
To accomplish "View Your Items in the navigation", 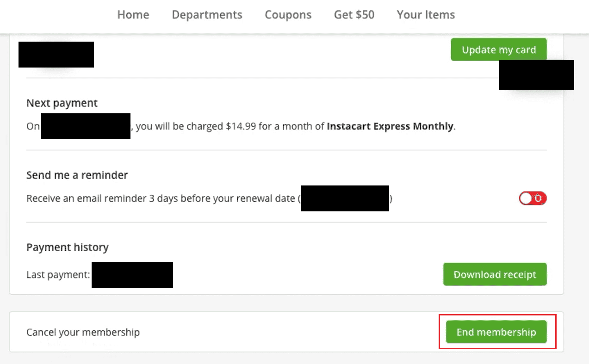I will coord(426,15).
